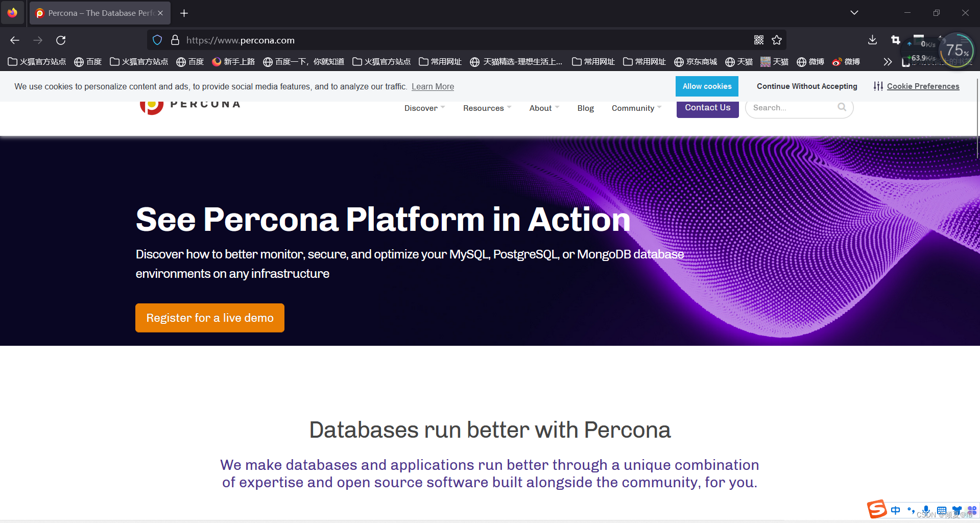Click the URL address bar

[x=467, y=40]
